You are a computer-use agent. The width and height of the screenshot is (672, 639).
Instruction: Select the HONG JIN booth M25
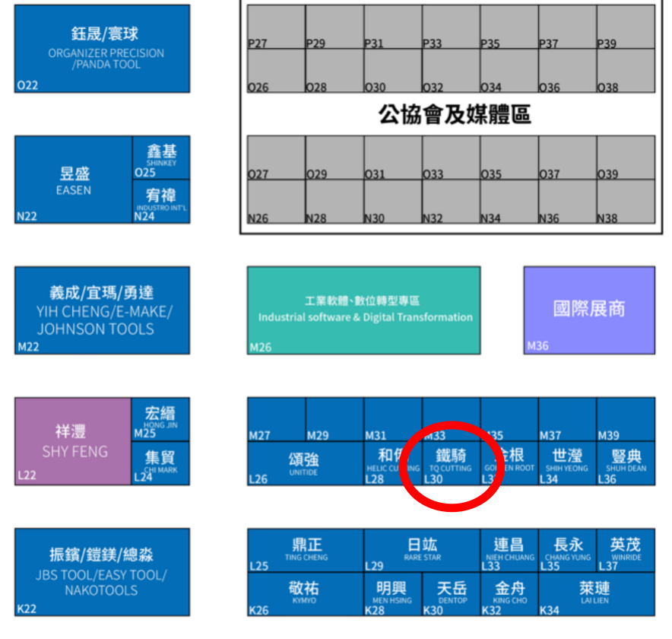[160, 419]
